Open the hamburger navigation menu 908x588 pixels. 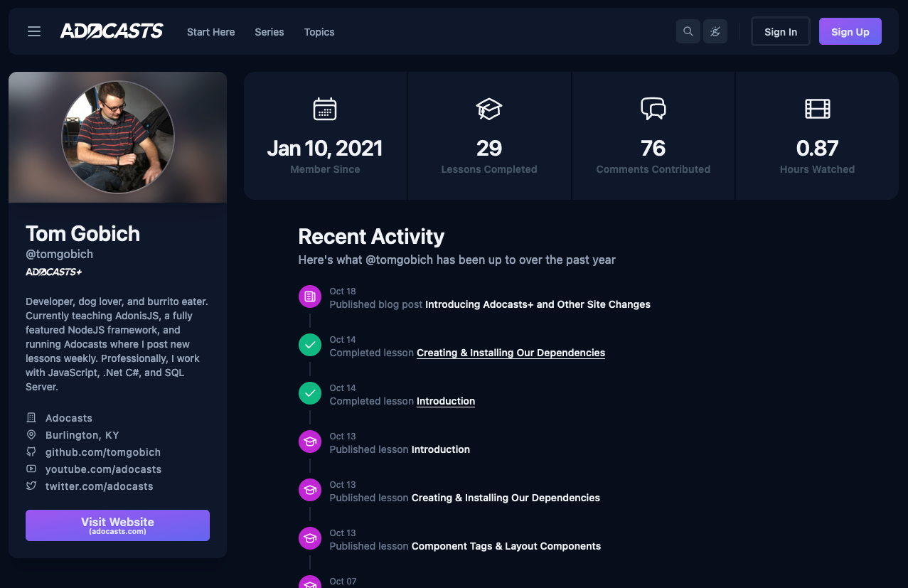(x=34, y=31)
